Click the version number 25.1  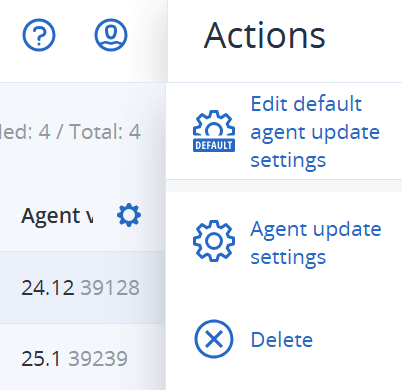41,359
